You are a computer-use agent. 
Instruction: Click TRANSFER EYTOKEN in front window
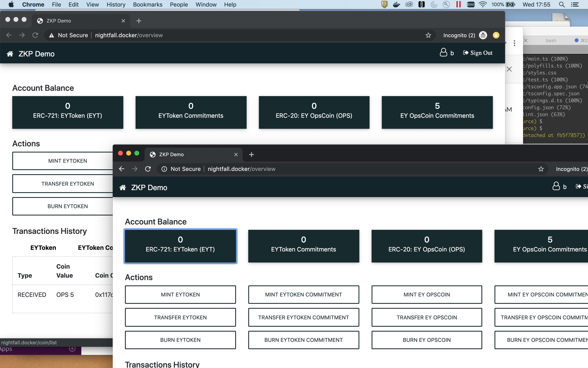tap(180, 317)
